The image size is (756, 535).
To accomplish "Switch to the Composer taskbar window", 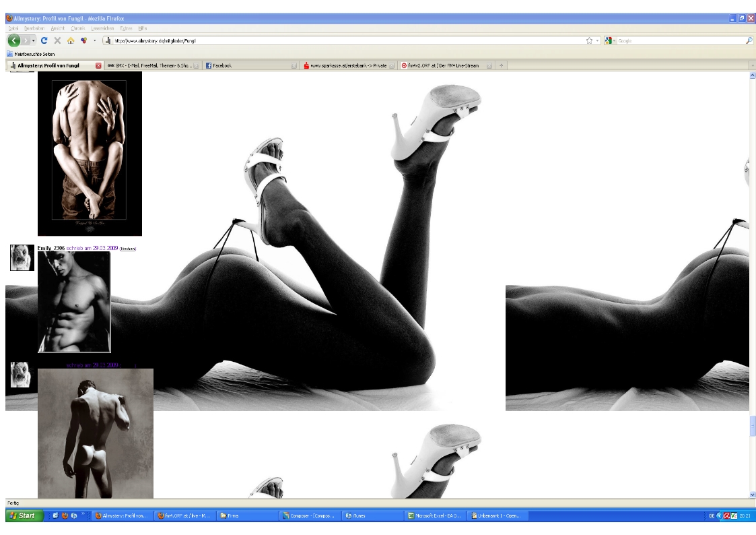I will point(311,515).
